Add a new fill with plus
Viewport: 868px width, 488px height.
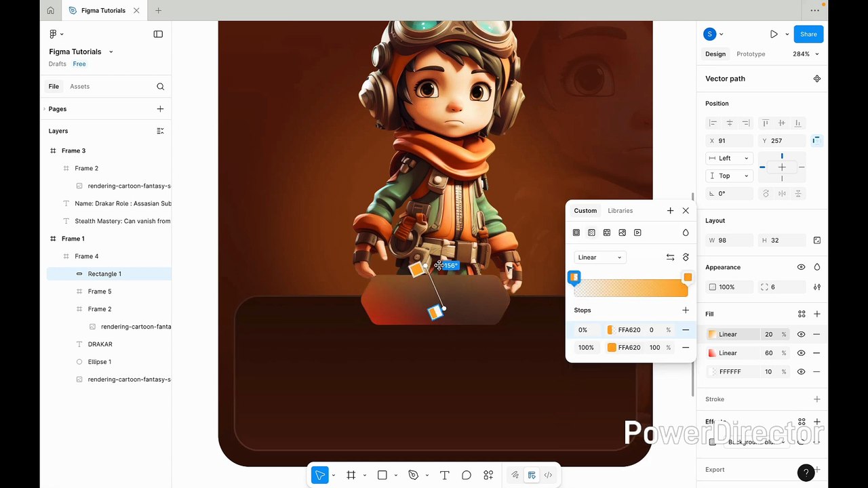[x=817, y=314]
